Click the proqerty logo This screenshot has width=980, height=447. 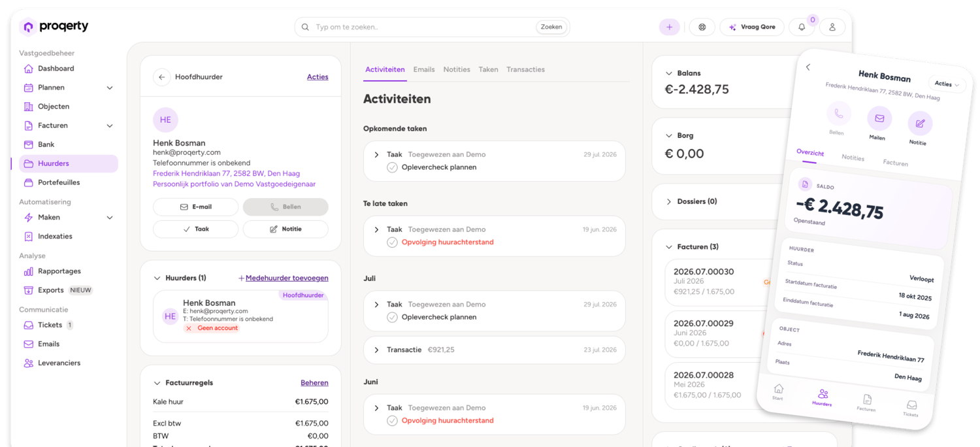[x=54, y=27]
